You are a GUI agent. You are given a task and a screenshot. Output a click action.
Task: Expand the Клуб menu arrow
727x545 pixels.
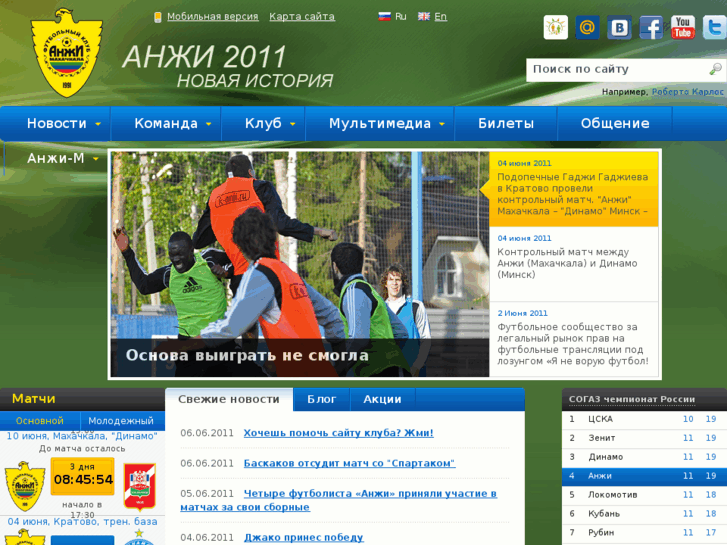[x=293, y=124]
